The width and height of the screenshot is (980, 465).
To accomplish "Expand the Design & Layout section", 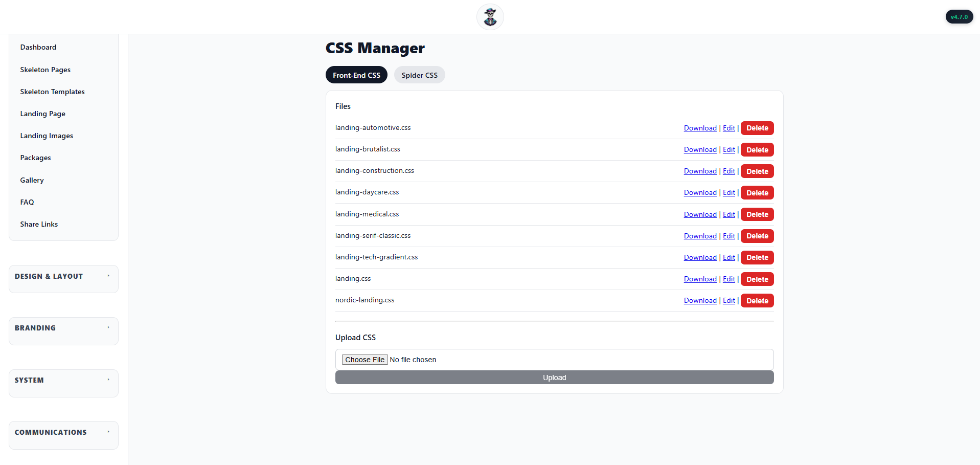I will [63, 277].
